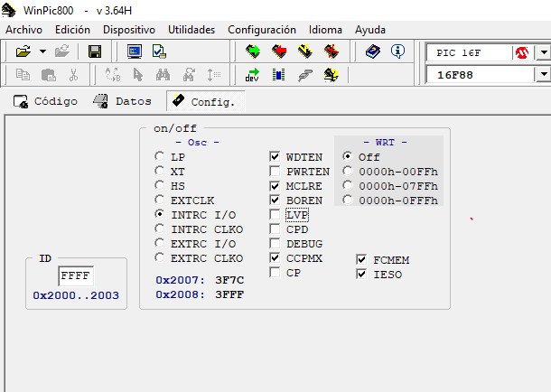Expand the open-file dropdown arrow
The width and height of the screenshot is (551, 392).
(42, 51)
